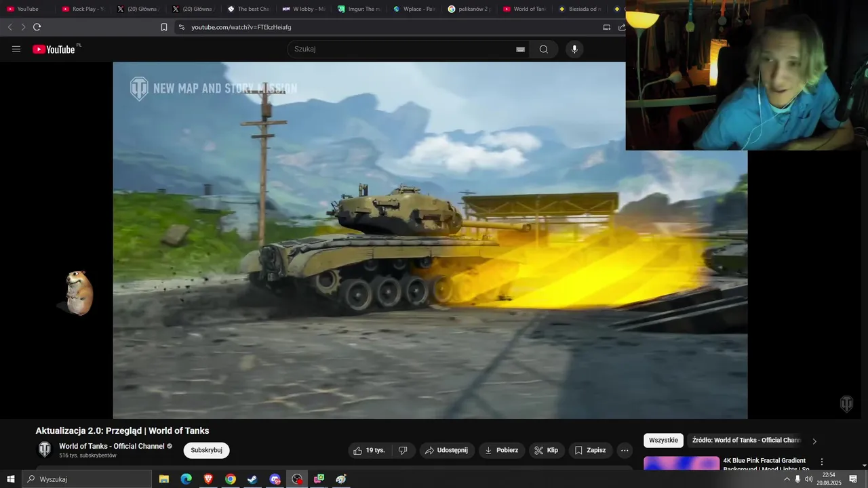This screenshot has width=868, height=488.
Task: Open volume control in system tray
Action: click(808, 479)
